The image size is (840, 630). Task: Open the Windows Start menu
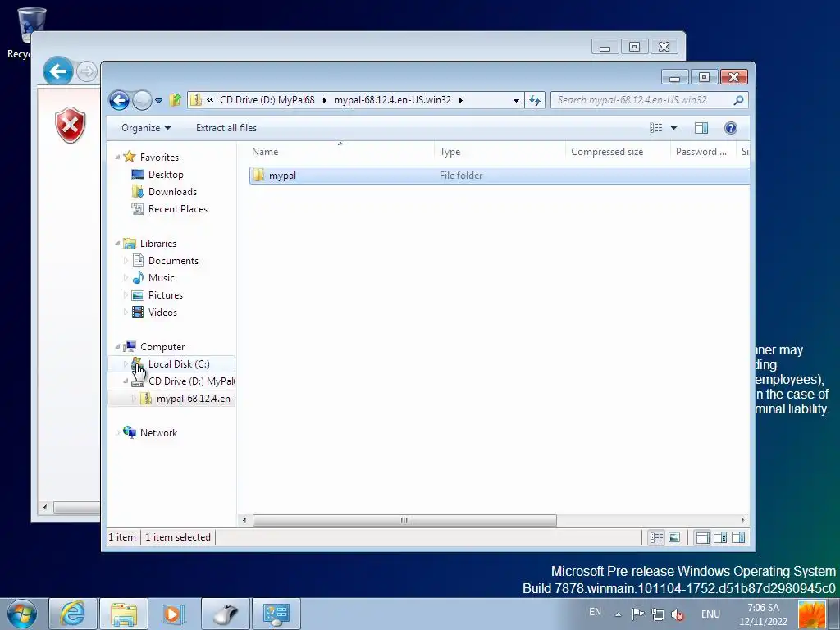[22, 614]
